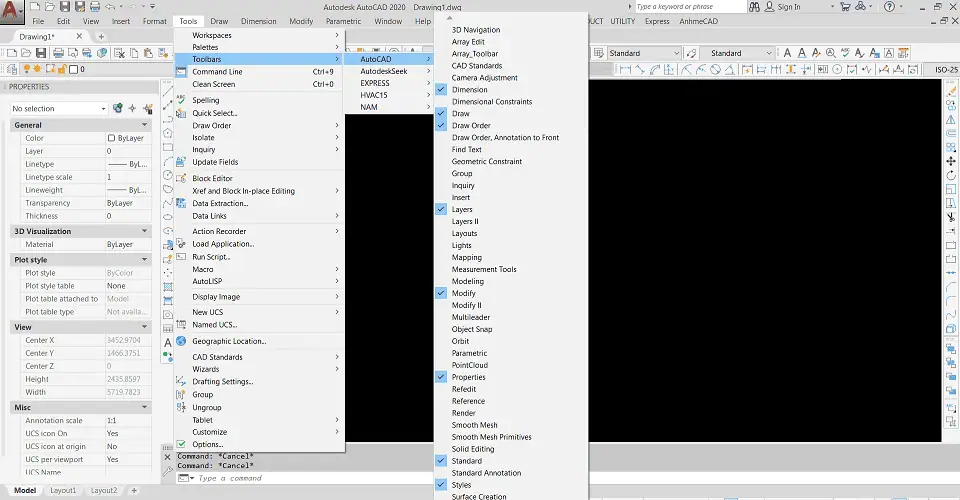Image resolution: width=960 pixels, height=500 pixels.
Task: Click the Rotate tool in Modify toolbar
Action: pyautogui.click(x=951, y=175)
